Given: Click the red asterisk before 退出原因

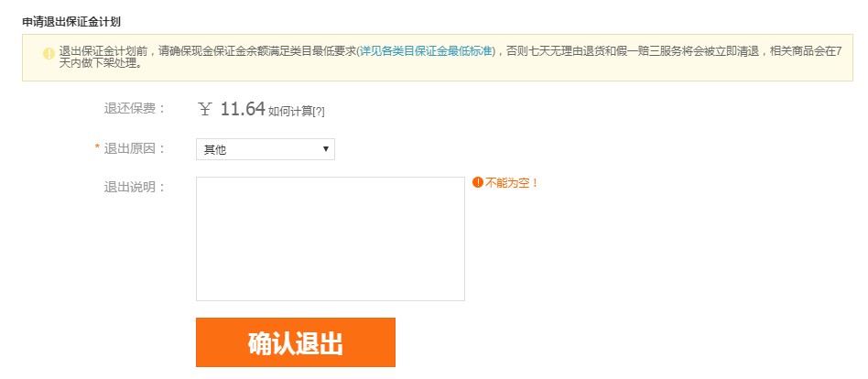Looking at the screenshot, I should click(97, 147).
